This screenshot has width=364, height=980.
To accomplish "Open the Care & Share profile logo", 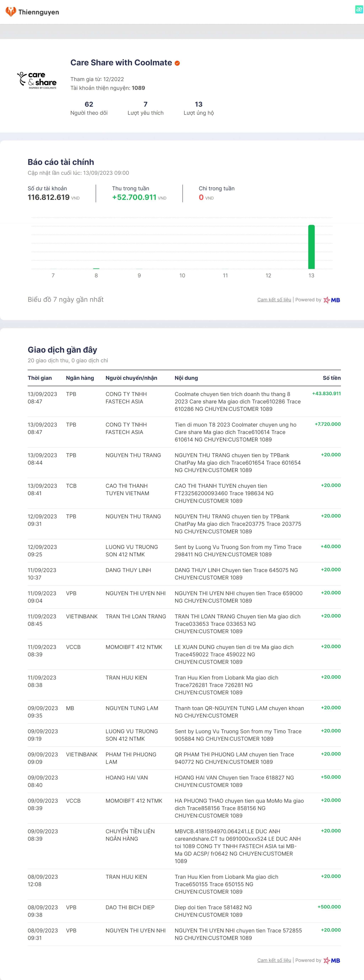I will click(x=37, y=80).
